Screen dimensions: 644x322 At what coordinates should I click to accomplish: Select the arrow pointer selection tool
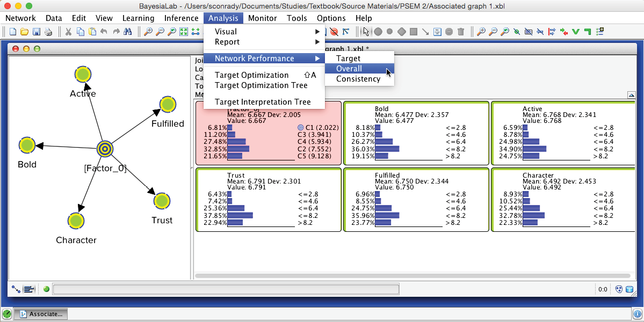tap(366, 32)
